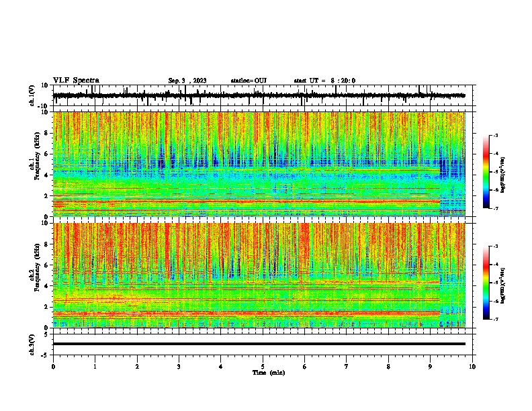Click the "6" kHz tick on ch.1 spectrogram
Image resolution: width=532 pixels, height=411 pixels.
click(48, 154)
